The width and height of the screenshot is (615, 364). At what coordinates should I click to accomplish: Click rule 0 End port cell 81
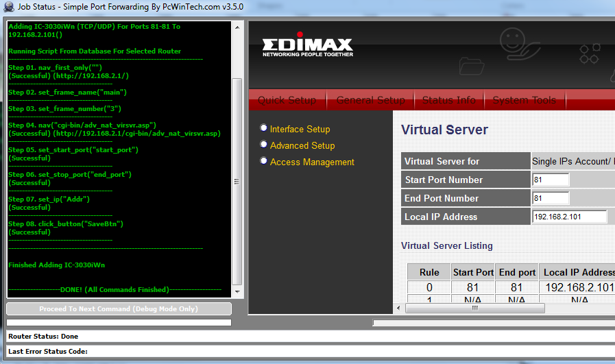pos(517,287)
